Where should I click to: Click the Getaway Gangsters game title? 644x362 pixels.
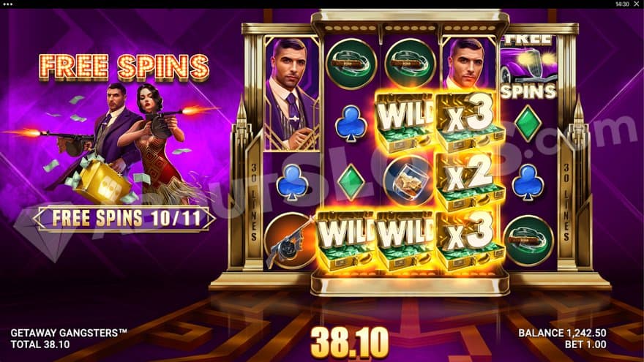(x=69, y=333)
